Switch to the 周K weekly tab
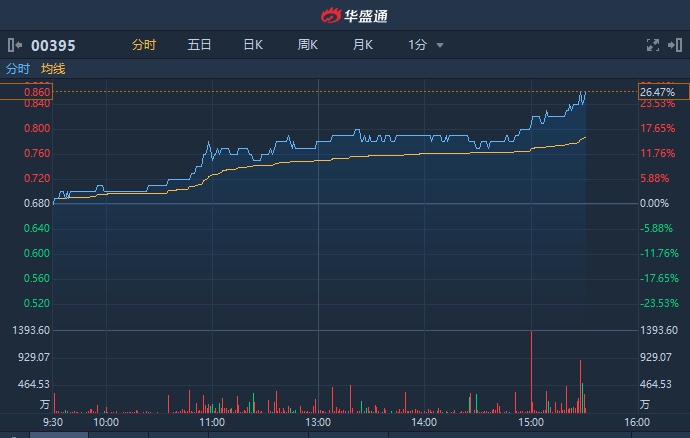690x438 pixels. pos(307,45)
